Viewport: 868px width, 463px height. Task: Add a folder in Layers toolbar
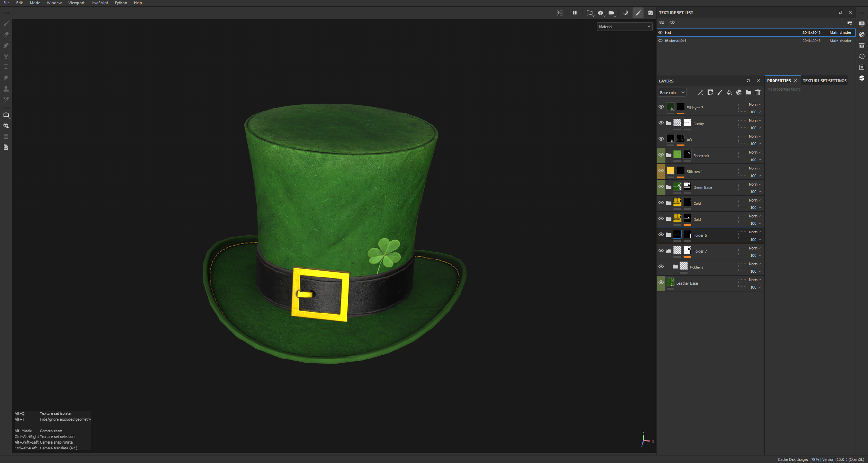(748, 92)
